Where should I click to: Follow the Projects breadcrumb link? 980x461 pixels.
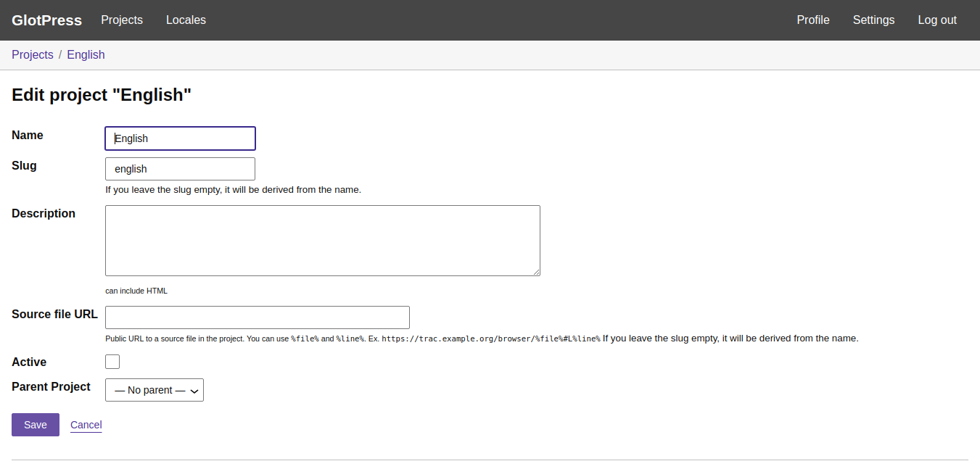click(33, 55)
